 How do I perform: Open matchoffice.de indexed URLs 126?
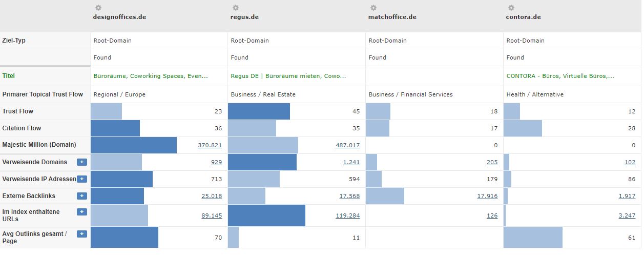pyautogui.click(x=492, y=215)
